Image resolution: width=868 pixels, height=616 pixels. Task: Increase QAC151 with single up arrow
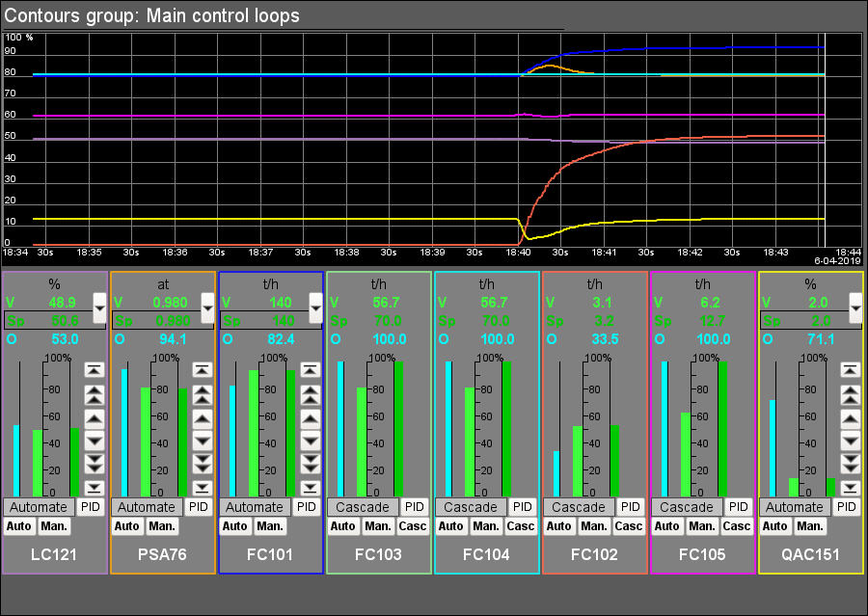point(851,418)
